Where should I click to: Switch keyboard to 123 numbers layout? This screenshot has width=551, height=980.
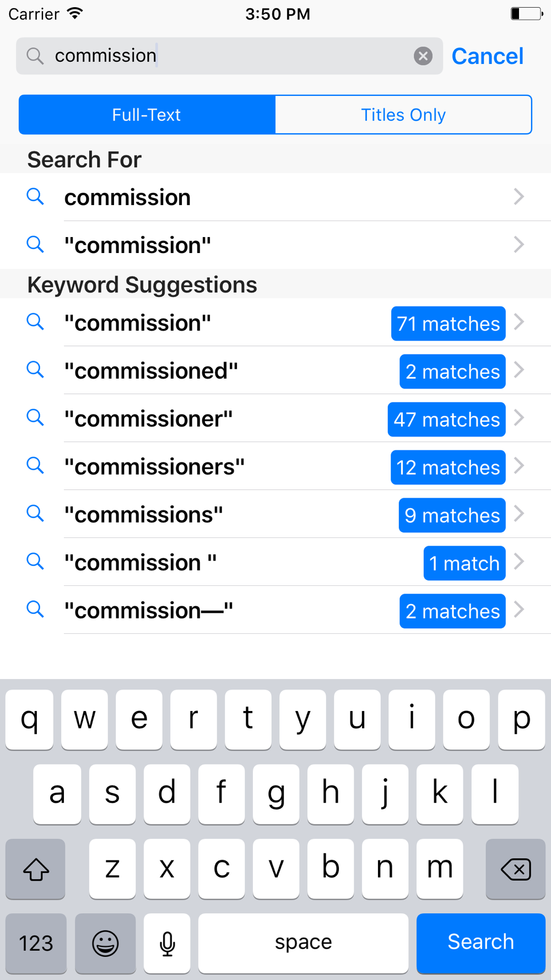(x=36, y=943)
